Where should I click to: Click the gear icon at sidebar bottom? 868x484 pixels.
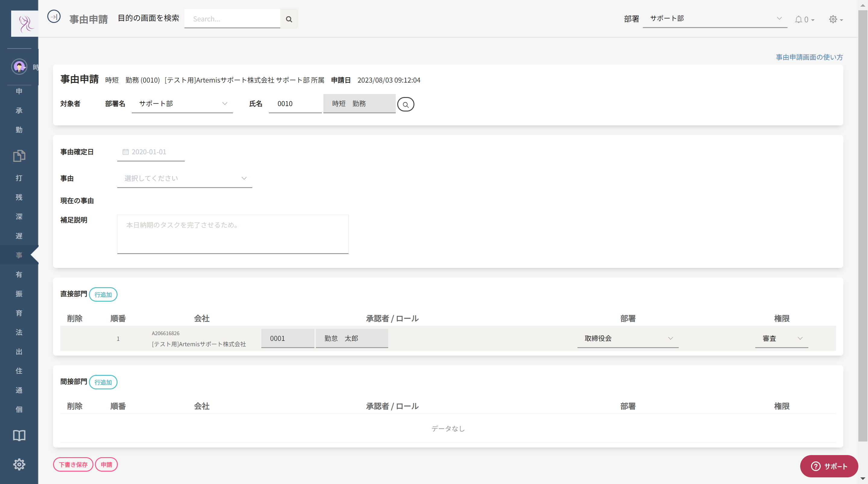(19, 464)
